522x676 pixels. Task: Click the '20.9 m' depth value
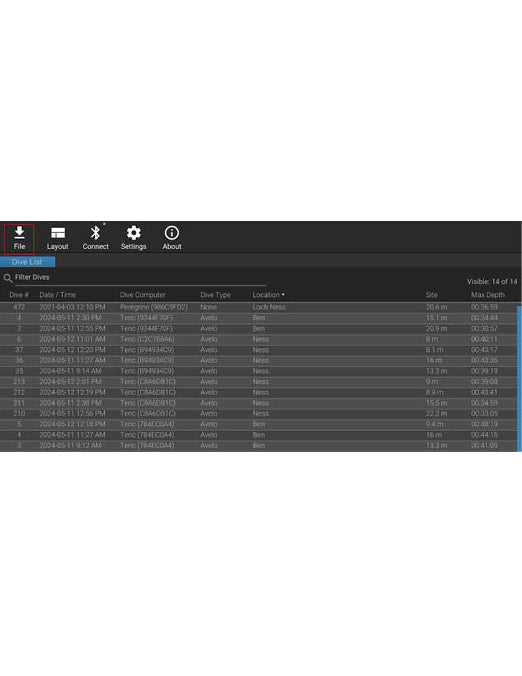[x=436, y=329]
